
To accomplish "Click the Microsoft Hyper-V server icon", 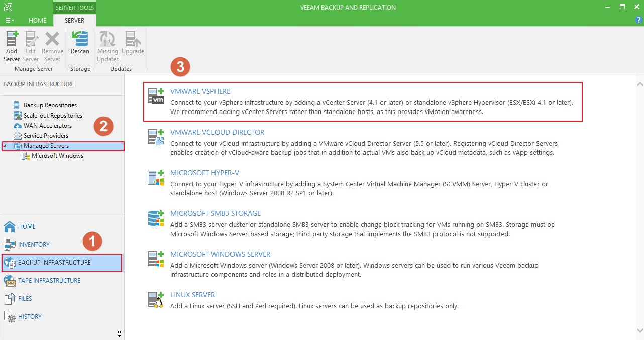I will coord(156,177).
